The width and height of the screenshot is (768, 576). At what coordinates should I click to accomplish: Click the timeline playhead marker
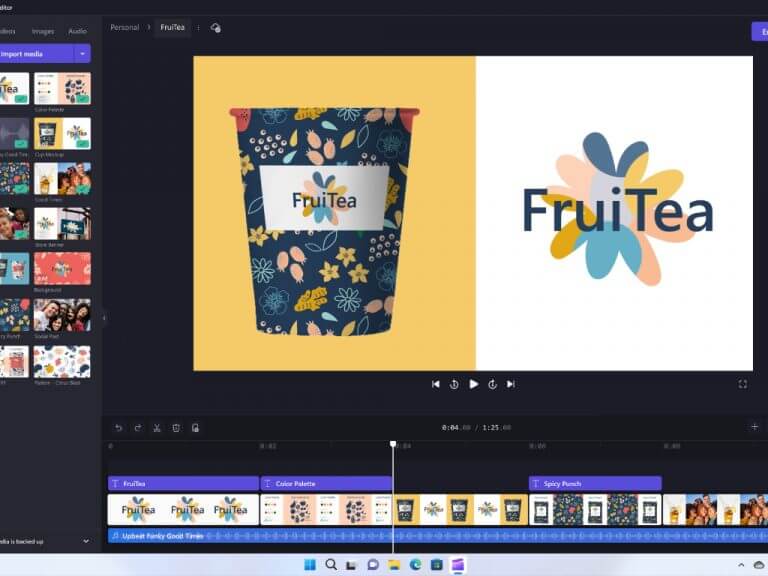coord(393,444)
